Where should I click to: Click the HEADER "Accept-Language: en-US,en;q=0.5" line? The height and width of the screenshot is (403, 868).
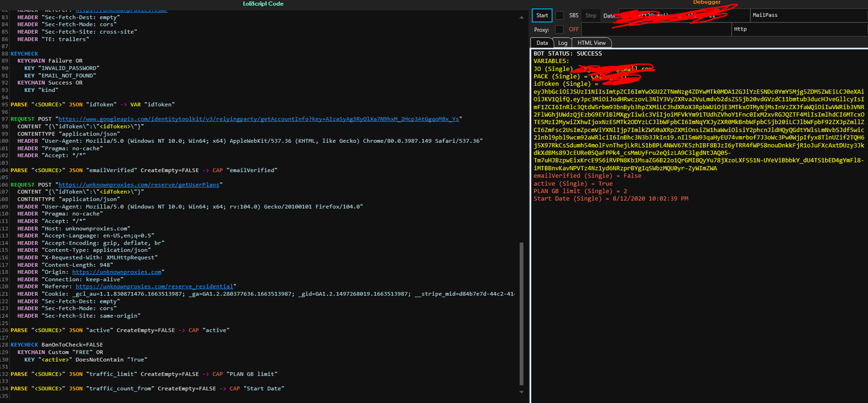coord(87,236)
